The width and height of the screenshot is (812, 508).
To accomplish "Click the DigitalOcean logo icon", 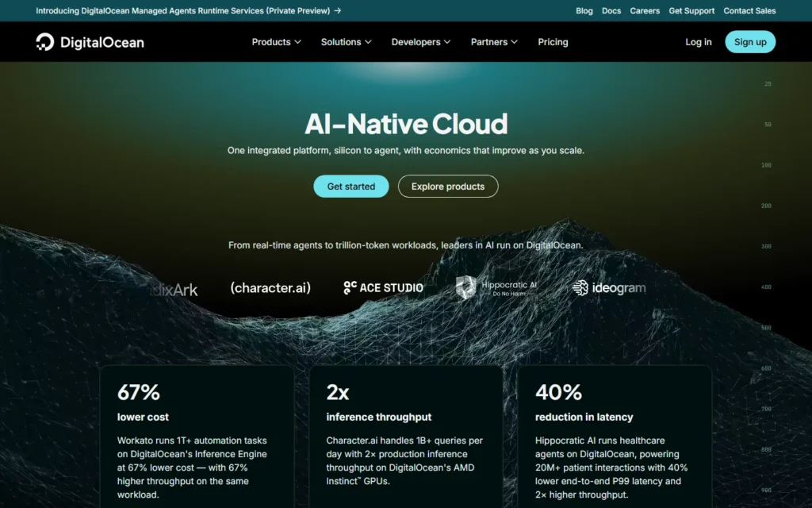I will (x=45, y=42).
